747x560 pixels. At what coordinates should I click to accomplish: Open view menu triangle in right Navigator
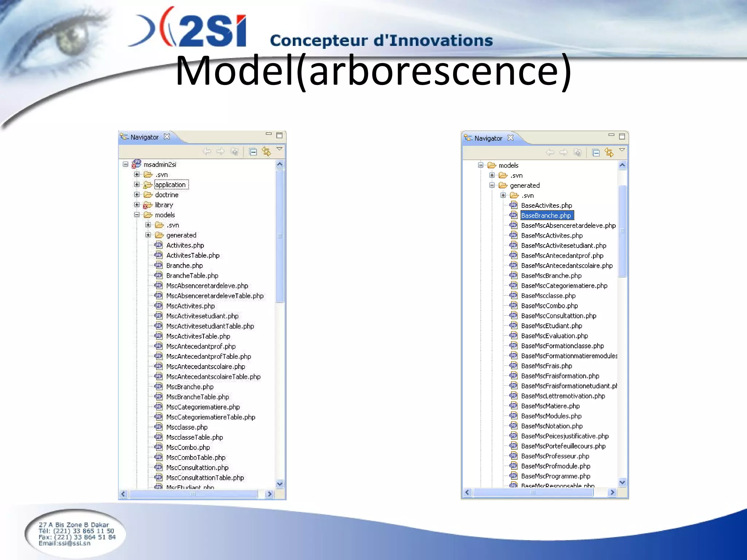coord(622,150)
